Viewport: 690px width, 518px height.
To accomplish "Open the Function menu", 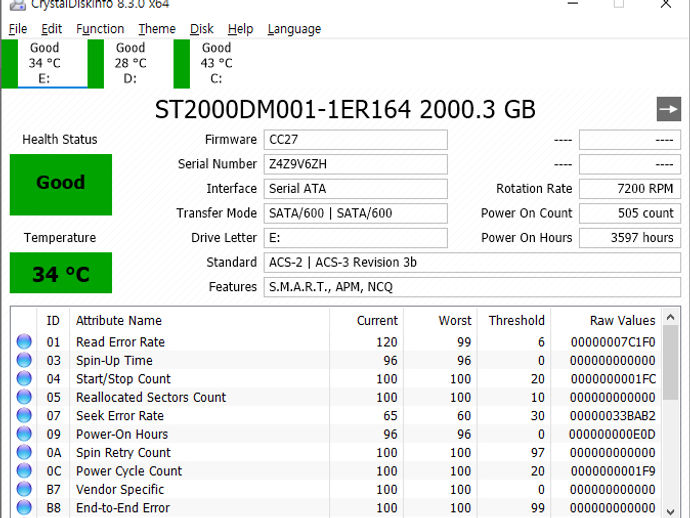I will tap(100, 29).
